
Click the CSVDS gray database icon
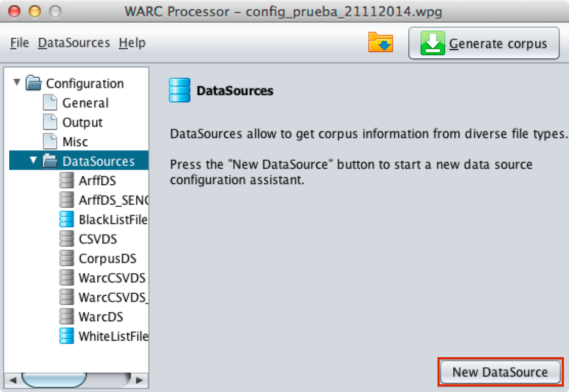67,239
